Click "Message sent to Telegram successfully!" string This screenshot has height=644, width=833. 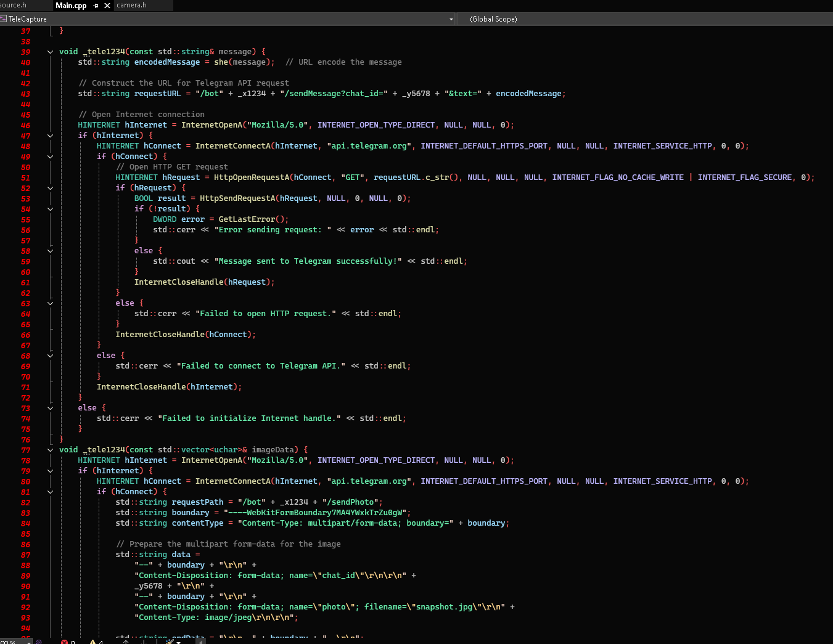click(x=308, y=261)
